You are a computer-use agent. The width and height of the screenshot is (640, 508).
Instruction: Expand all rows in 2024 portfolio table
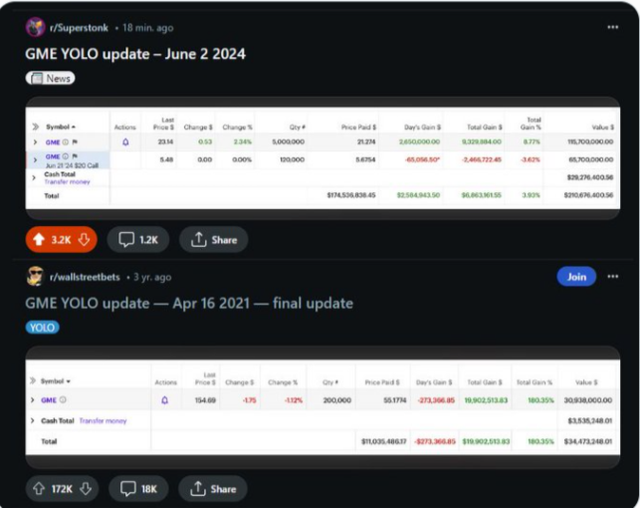tap(36, 127)
